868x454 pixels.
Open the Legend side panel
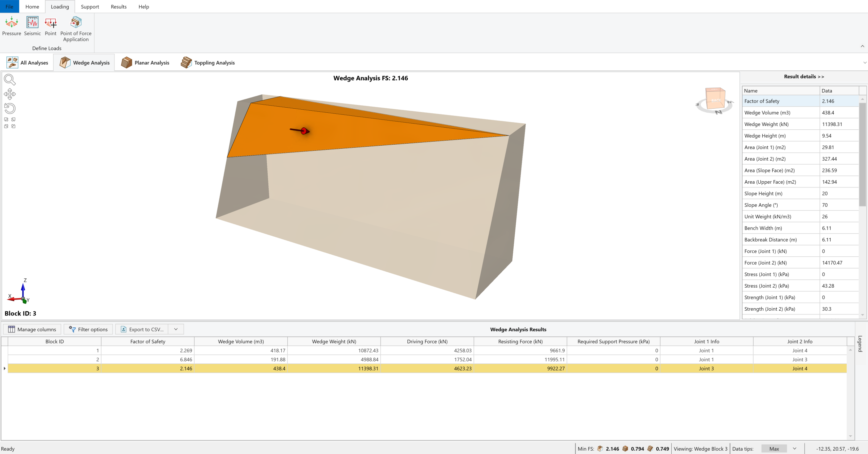(x=860, y=344)
